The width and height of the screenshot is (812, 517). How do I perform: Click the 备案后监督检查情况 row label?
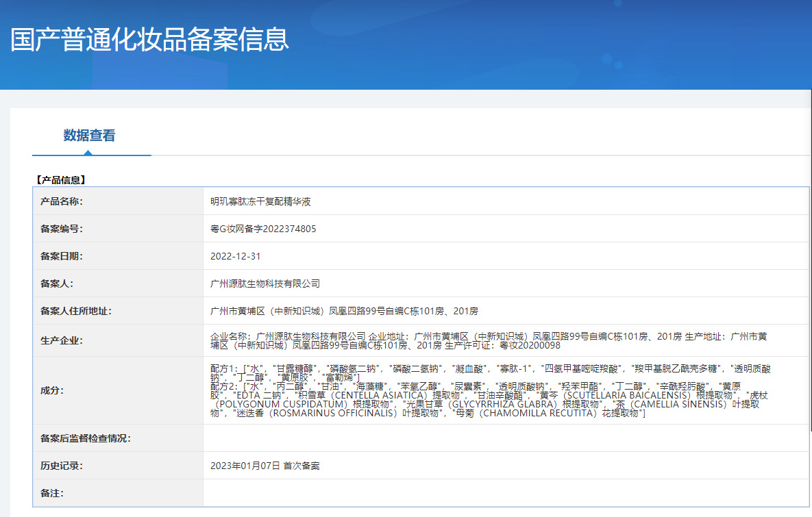point(86,438)
